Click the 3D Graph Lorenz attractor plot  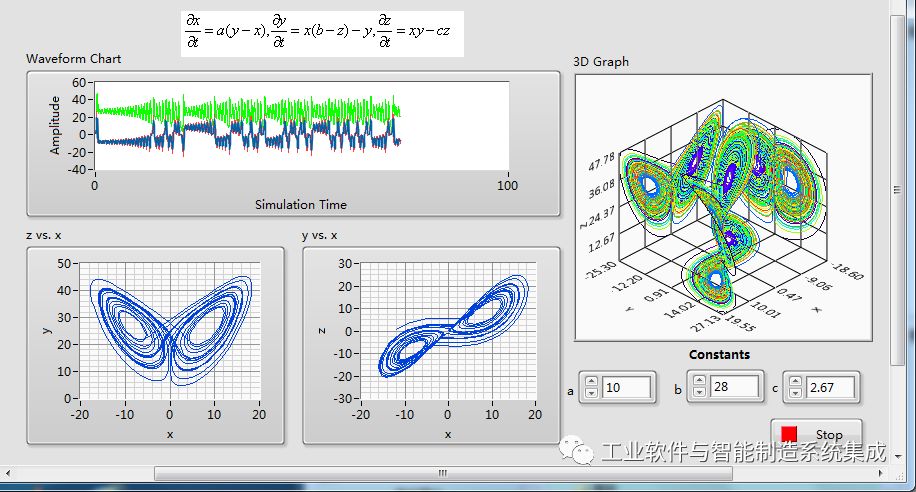(x=723, y=207)
